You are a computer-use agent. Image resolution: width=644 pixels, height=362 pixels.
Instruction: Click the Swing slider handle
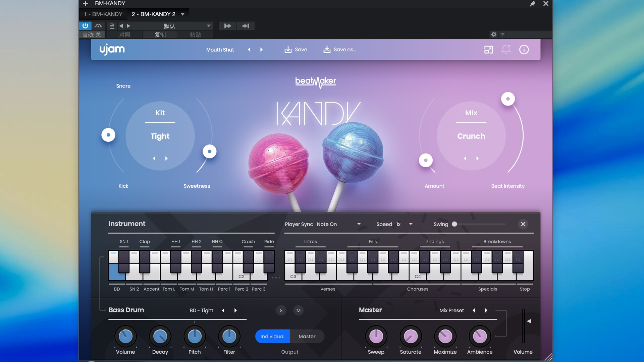(x=454, y=224)
